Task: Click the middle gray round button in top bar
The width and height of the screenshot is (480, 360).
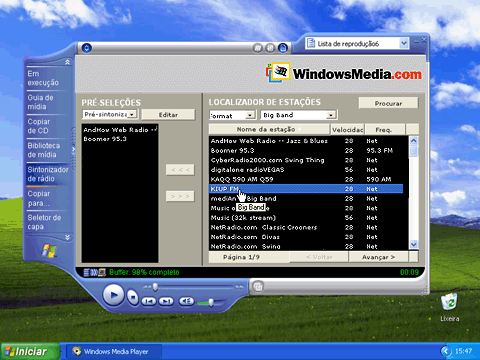Action: point(270,48)
